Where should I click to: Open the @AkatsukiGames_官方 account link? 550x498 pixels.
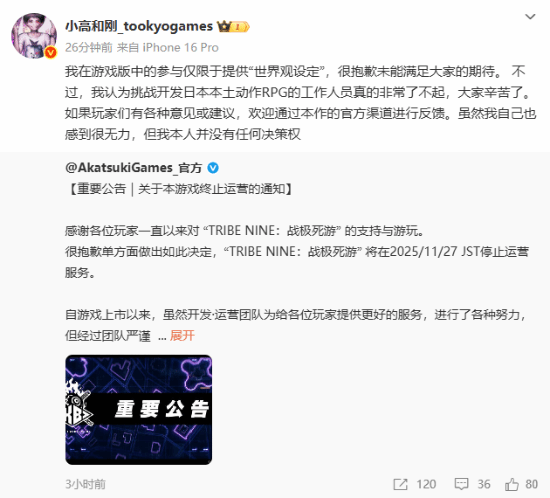point(134,168)
